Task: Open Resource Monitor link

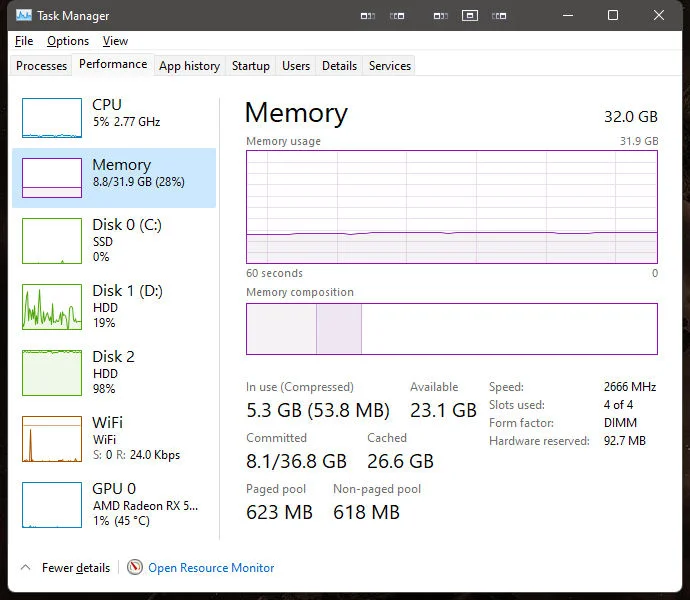Action: [x=211, y=567]
